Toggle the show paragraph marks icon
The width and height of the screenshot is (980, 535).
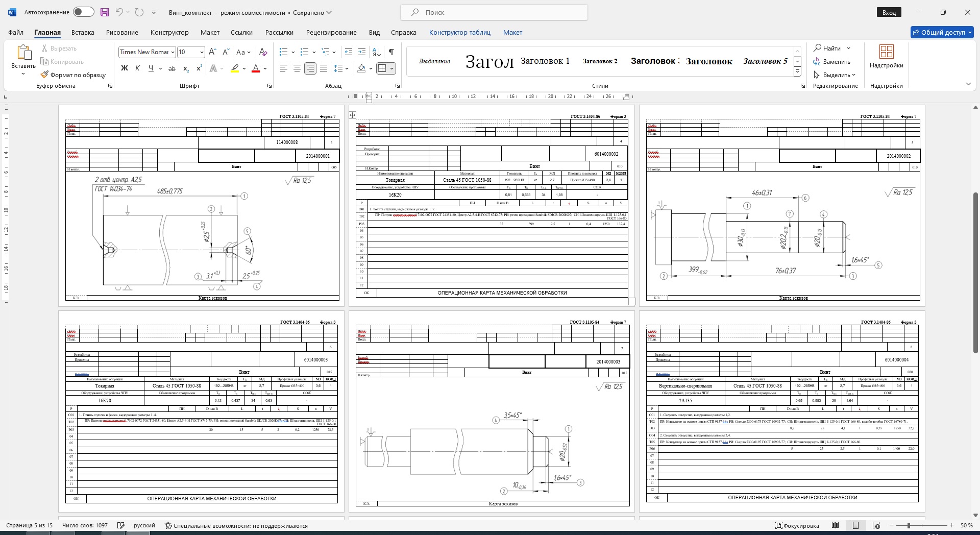(391, 52)
